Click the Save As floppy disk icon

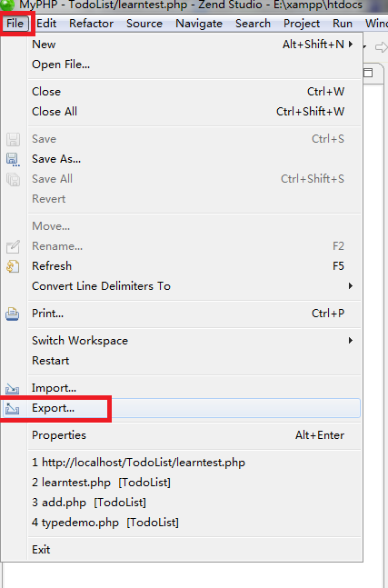pyautogui.click(x=13, y=159)
